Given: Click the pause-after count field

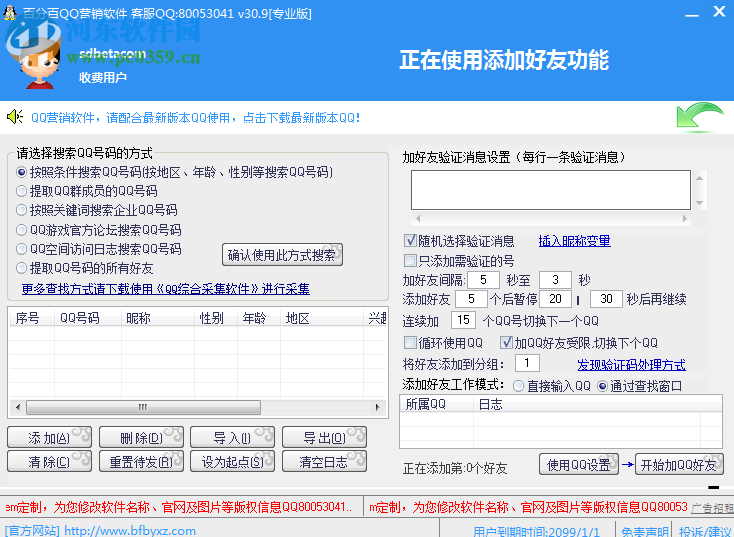Looking at the screenshot, I should tap(471, 299).
